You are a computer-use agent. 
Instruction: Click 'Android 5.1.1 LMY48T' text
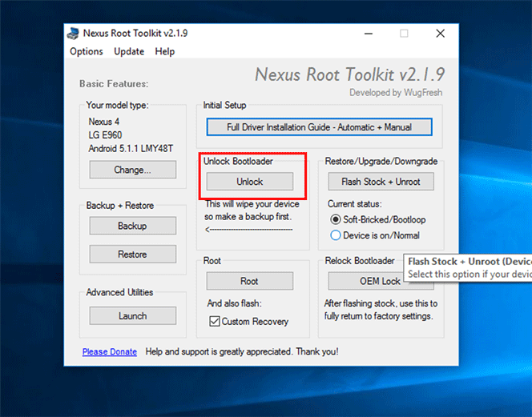(131, 149)
